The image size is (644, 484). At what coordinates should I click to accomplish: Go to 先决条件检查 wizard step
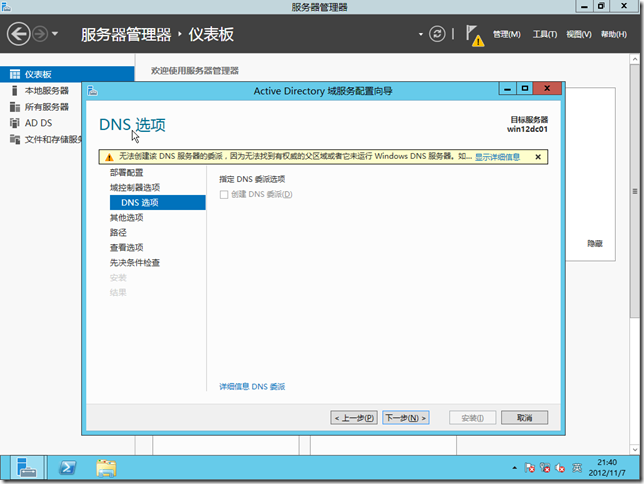click(x=135, y=263)
